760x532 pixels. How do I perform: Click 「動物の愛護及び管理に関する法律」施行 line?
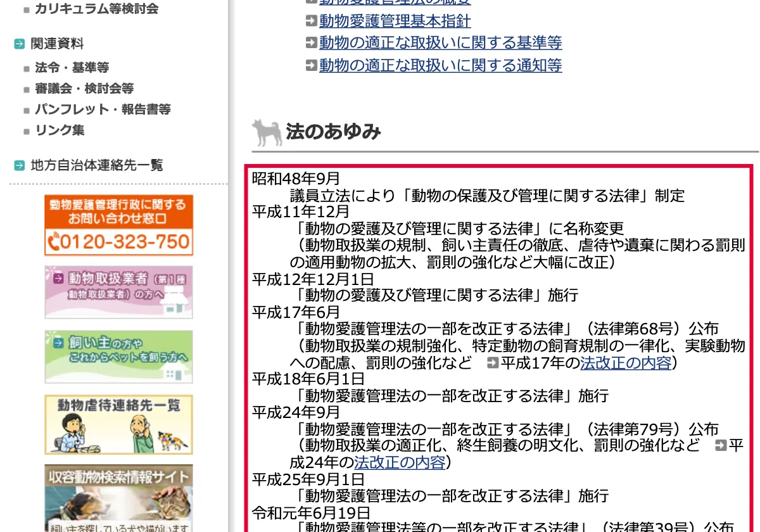coord(437,295)
